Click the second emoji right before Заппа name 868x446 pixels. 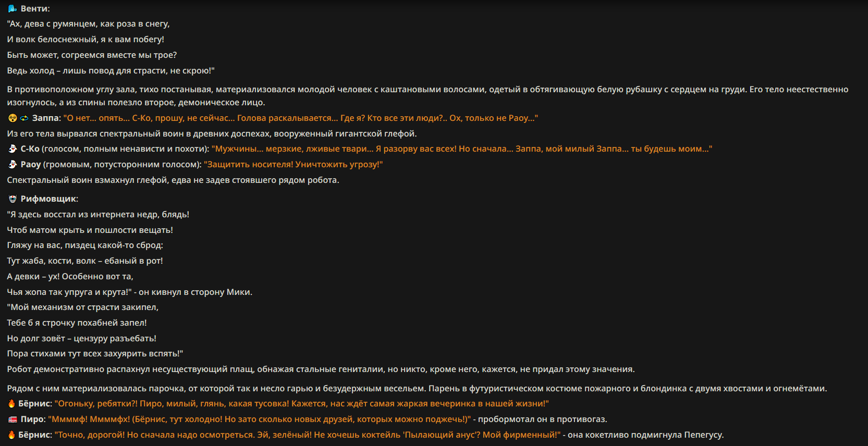pyautogui.click(x=24, y=118)
